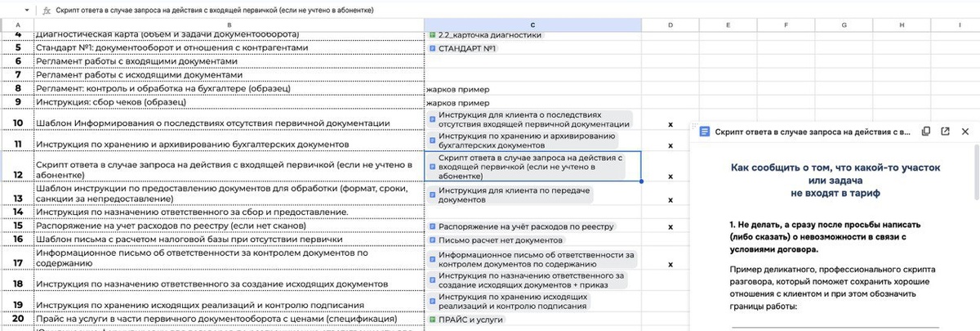Open chip 'Инструкция для клиента по передаче документов'

(510, 195)
